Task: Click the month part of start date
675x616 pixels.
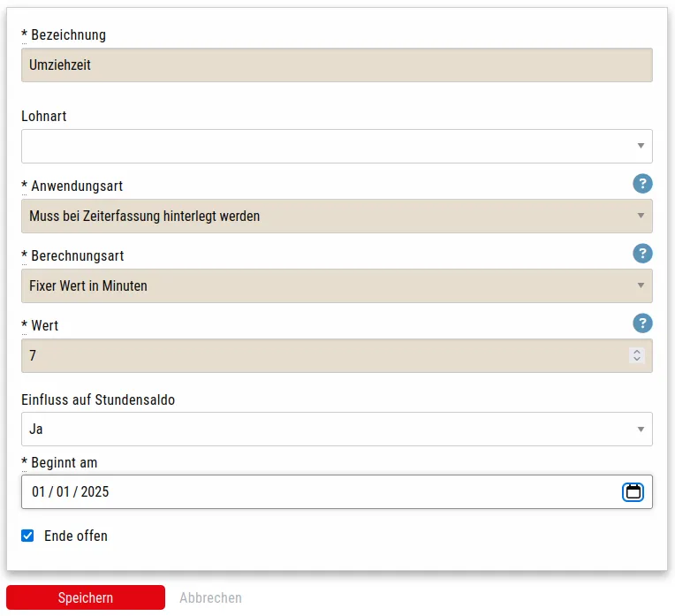Action: (63, 492)
